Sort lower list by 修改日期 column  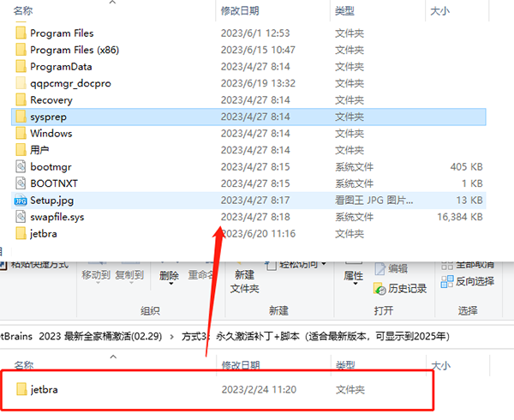(x=241, y=364)
